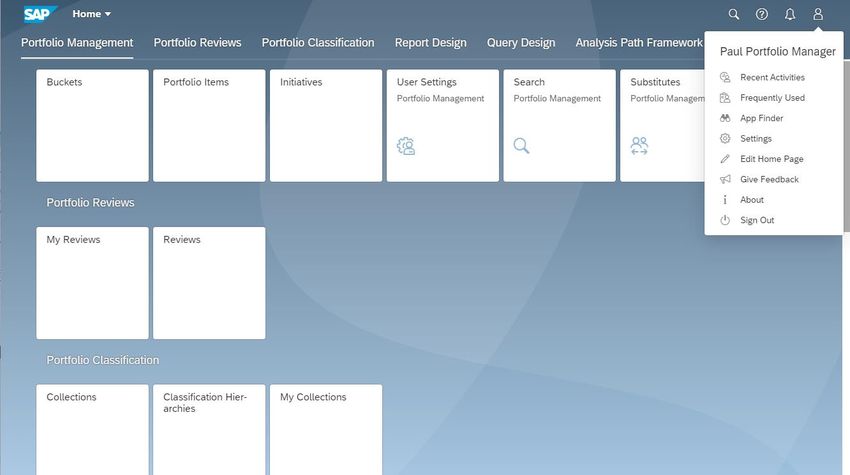The image size is (850, 475).
Task: Click the App Finder binoculars icon
Action: [725, 118]
